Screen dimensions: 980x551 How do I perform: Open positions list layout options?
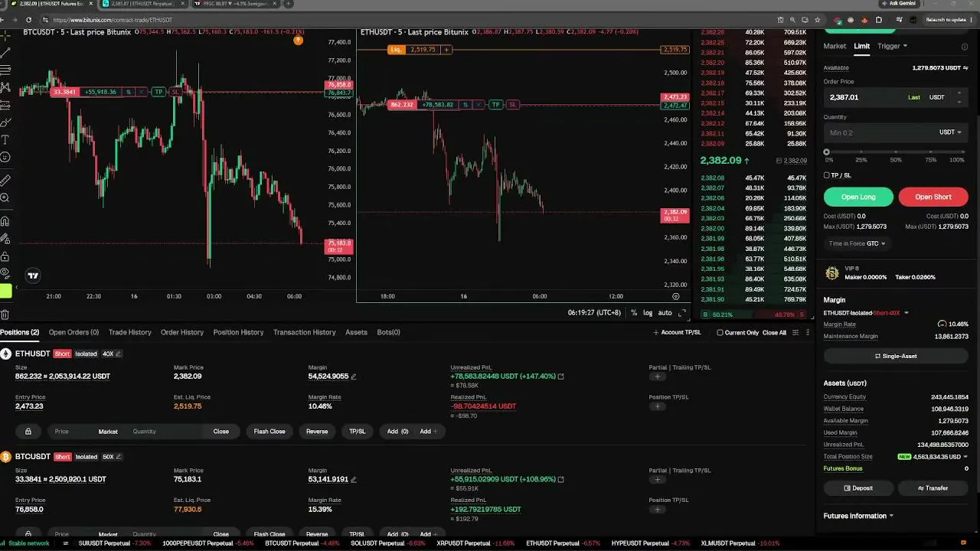(x=795, y=333)
